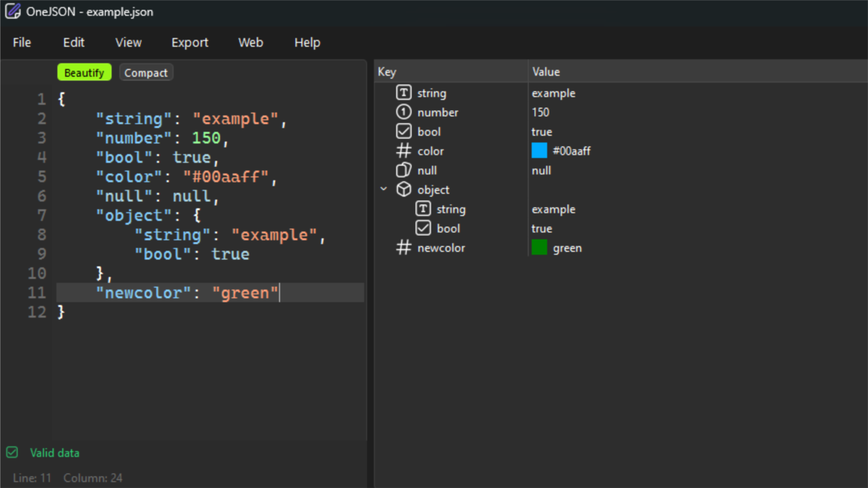Click the hash icon beside newcolor key
868x488 pixels.
pos(403,248)
